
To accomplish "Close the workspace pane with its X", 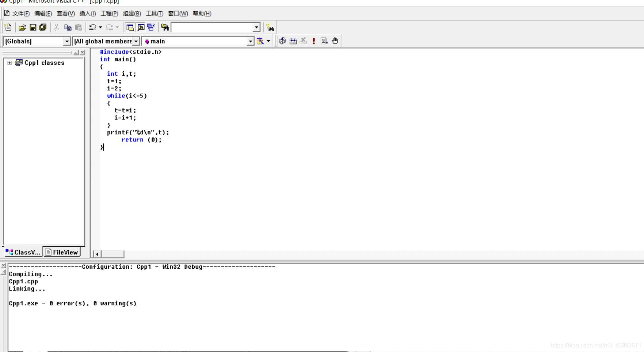I will click(x=83, y=53).
